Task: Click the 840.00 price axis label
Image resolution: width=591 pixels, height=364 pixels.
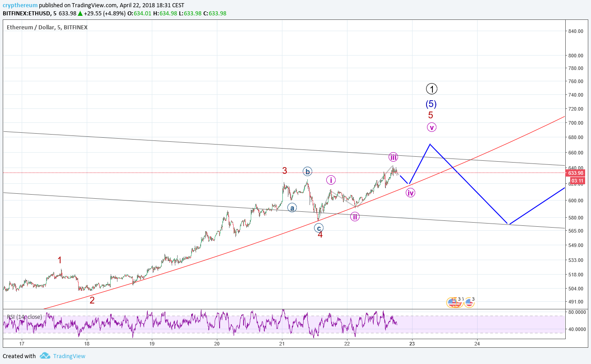Action: (x=575, y=31)
